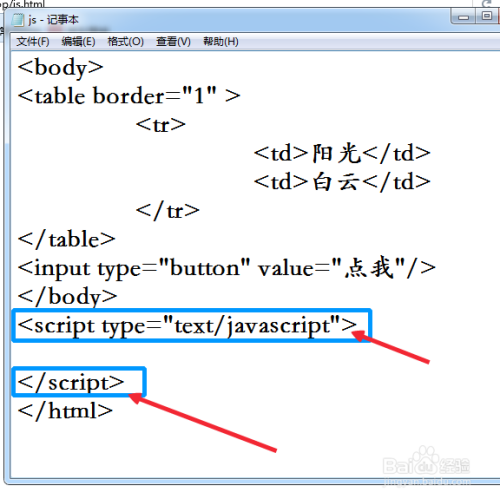Open the 帮助(H) menu
The image size is (500, 499).
[221, 42]
